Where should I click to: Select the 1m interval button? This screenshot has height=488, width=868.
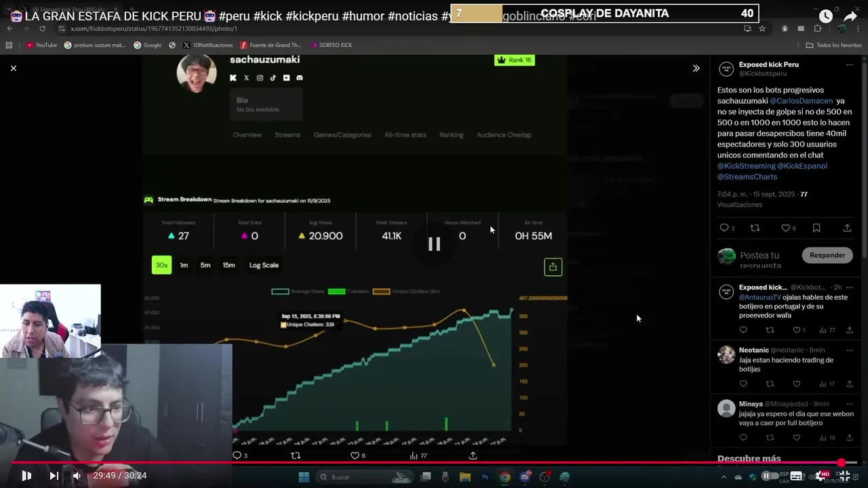coord(184,266)
